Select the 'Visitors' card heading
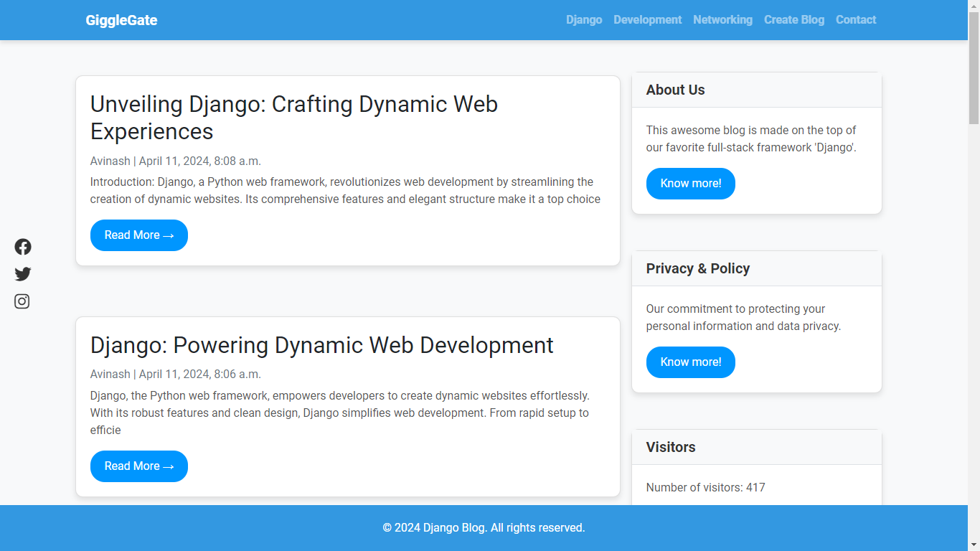Screen dimensions: 980x551 click(671, 447)
